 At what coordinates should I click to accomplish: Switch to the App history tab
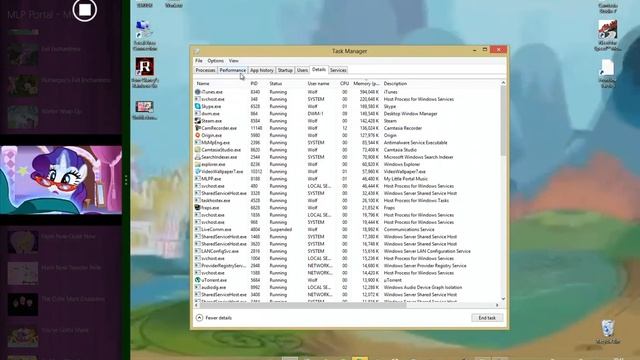[x=262, y=70]
